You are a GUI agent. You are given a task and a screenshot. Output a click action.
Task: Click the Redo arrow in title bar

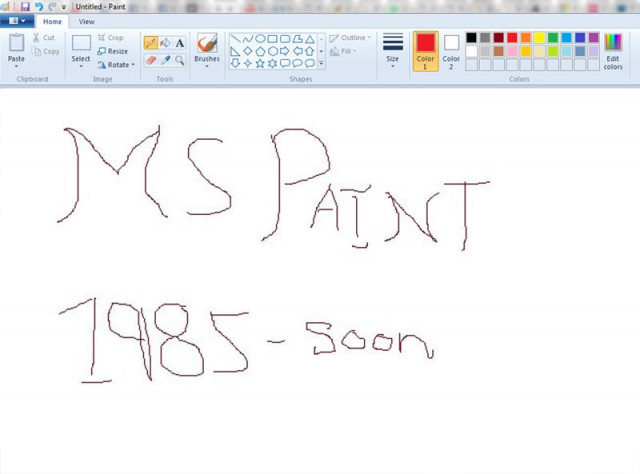[x=52, y=7]
